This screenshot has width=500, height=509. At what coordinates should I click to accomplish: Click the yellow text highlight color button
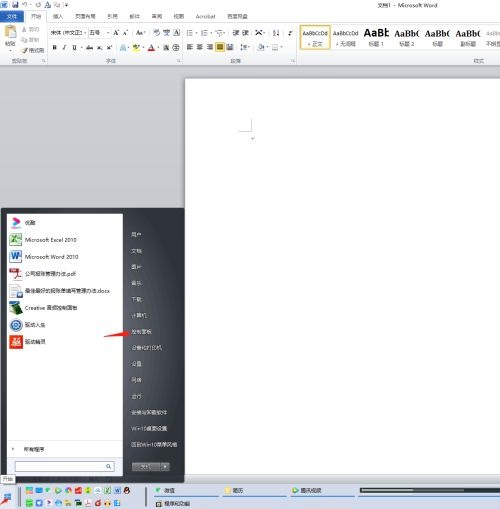point(135,48)
